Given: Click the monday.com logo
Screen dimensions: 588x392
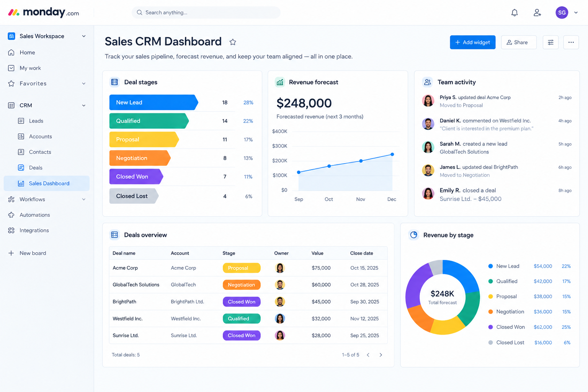Looking at the screenshot, I should pos(44,13).
